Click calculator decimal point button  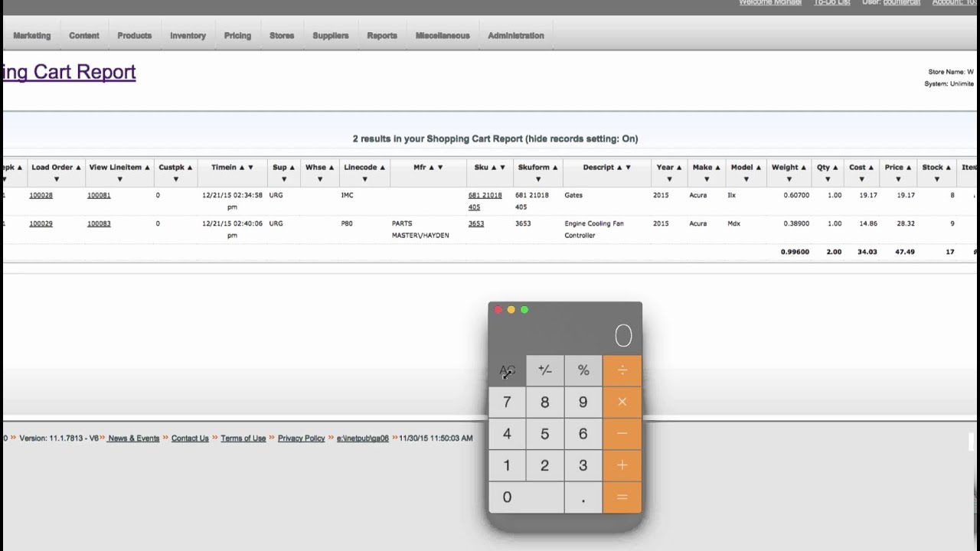pos(583,497)
